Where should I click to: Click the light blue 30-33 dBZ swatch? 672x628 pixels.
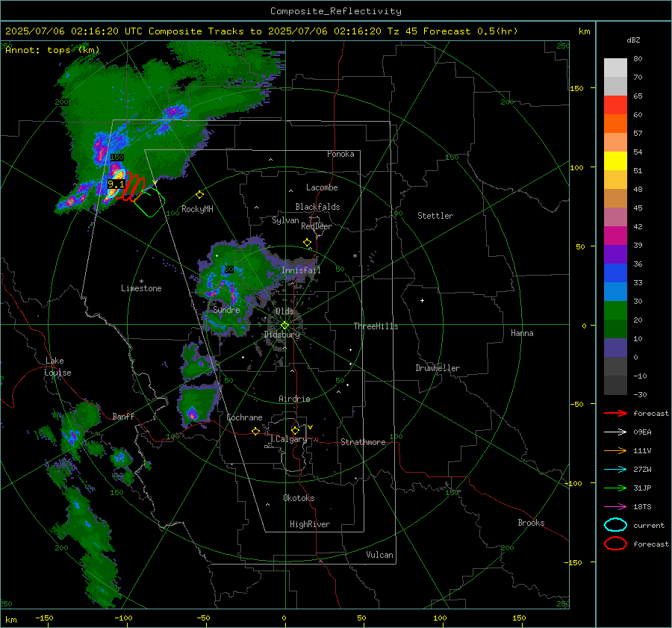615,292
